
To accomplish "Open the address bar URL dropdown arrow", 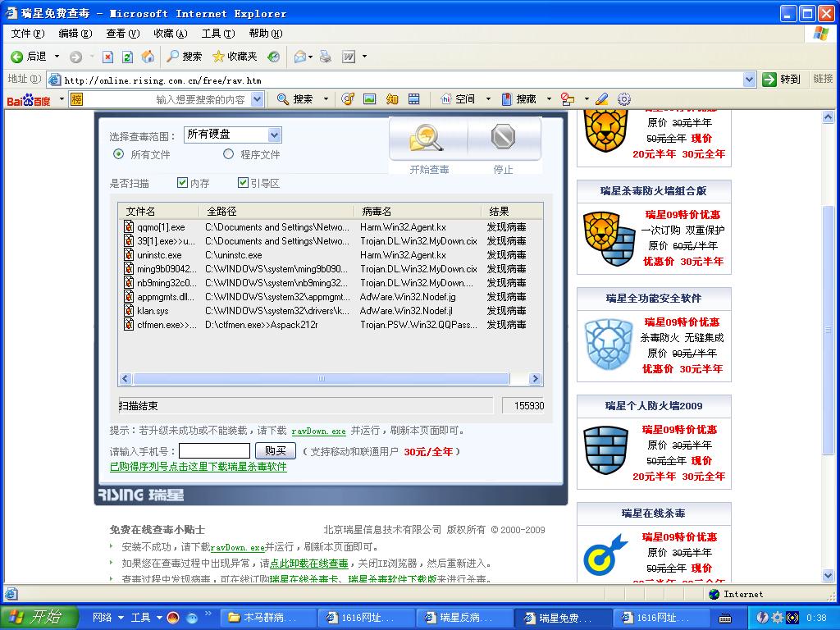I will (750, 80).
